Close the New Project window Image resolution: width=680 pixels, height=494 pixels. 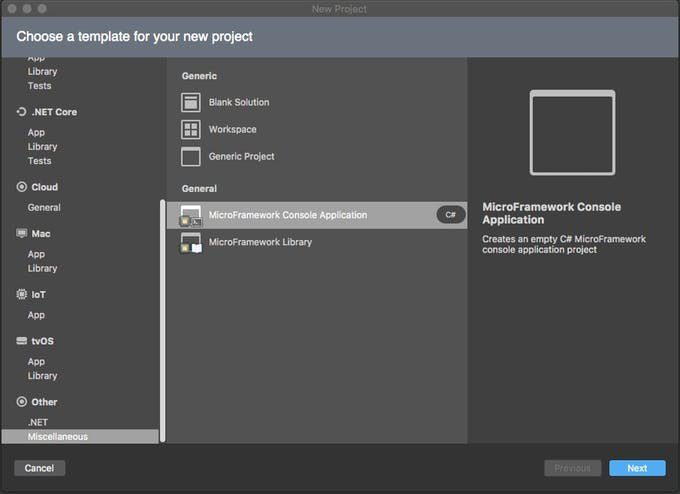(x=12, y=9)
